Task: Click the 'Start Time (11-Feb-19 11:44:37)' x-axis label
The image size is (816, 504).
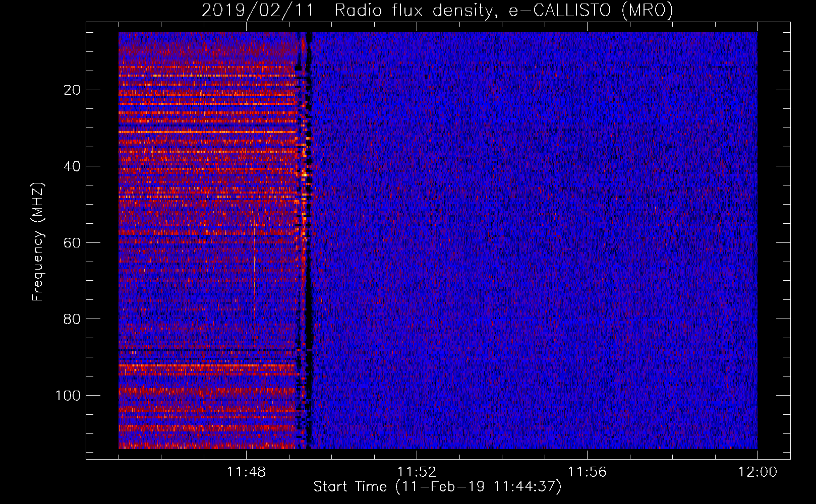Action: [x=437, y=487]
